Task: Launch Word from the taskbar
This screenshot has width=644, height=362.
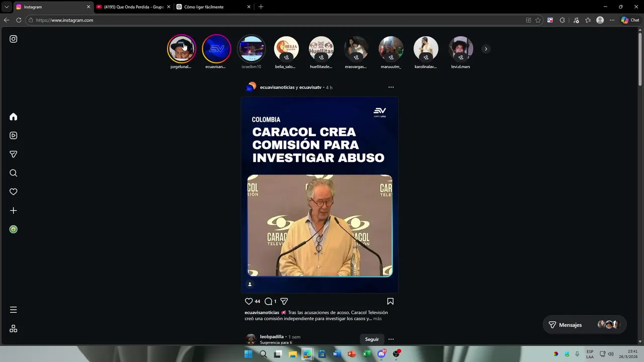Action: 337,354
